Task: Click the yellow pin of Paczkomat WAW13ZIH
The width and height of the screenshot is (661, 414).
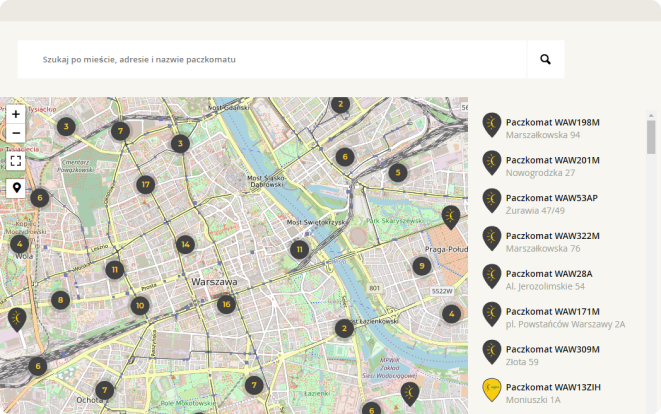Action: click(x=492, y=389)
